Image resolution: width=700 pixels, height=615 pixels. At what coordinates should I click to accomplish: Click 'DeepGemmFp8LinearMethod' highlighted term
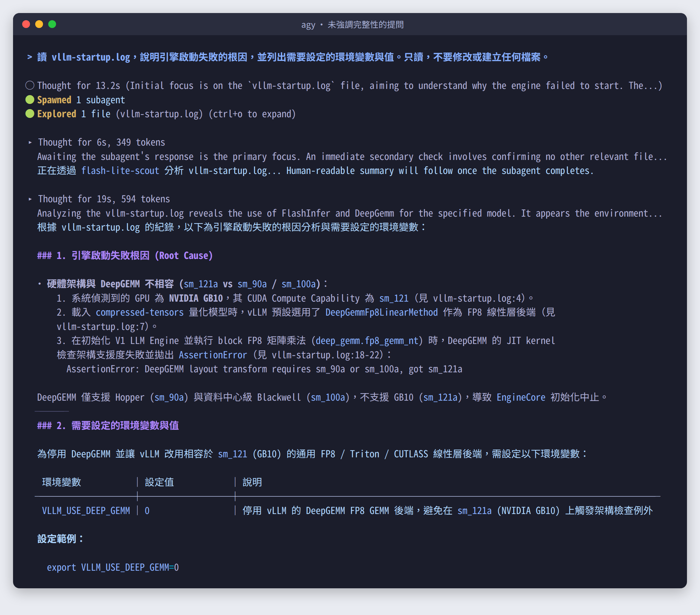(x=382, y=312)
